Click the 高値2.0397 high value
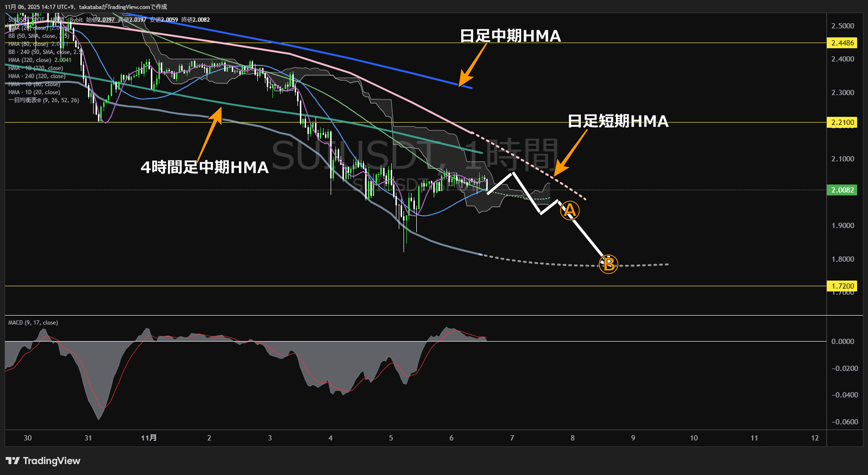 tap(132, 20)
